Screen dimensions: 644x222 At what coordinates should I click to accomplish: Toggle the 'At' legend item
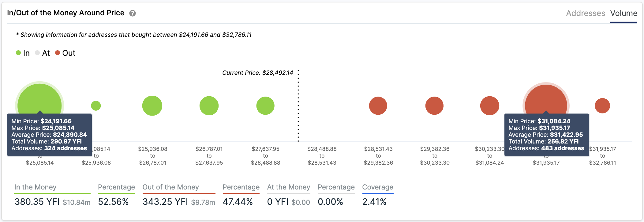pos(42,53)
